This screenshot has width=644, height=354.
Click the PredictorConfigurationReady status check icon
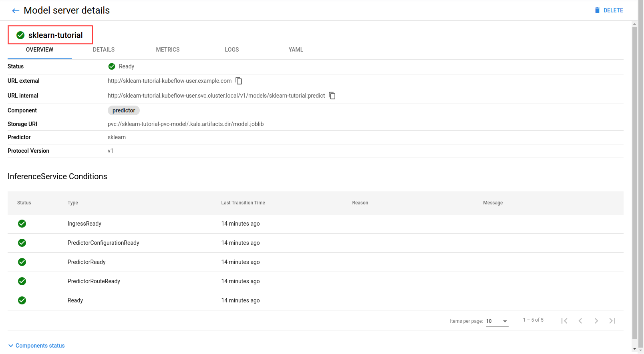click(22, 243)
